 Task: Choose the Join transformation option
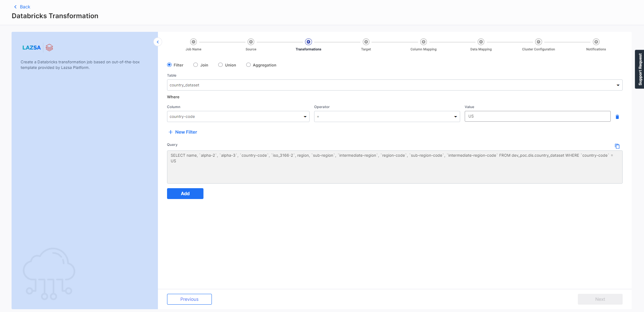pos(196,65)
